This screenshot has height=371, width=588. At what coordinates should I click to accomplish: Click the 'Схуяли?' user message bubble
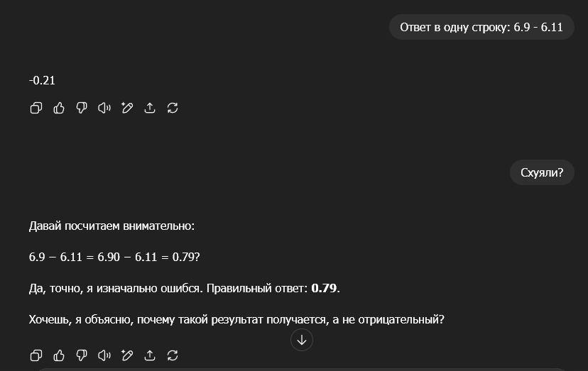point(542,172)
